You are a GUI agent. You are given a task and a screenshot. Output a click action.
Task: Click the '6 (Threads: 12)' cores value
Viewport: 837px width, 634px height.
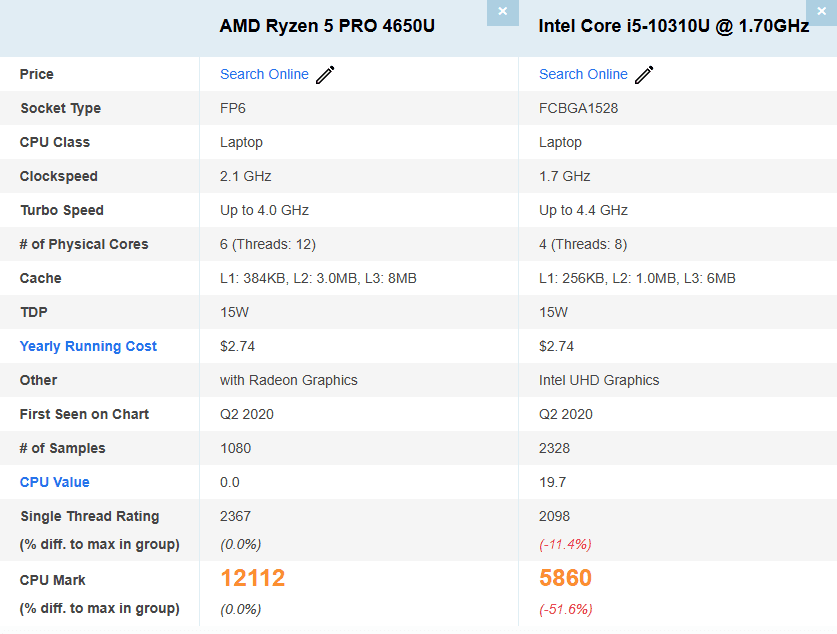268,244
